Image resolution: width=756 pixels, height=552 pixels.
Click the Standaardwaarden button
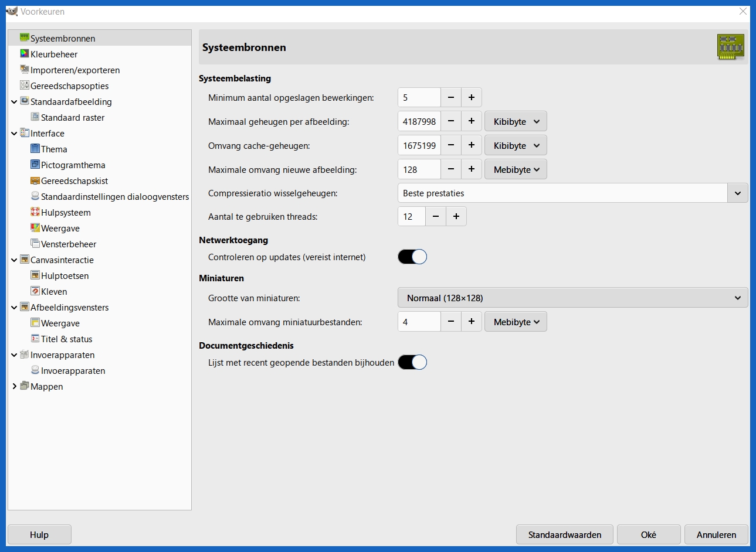[x=565, y=534]
